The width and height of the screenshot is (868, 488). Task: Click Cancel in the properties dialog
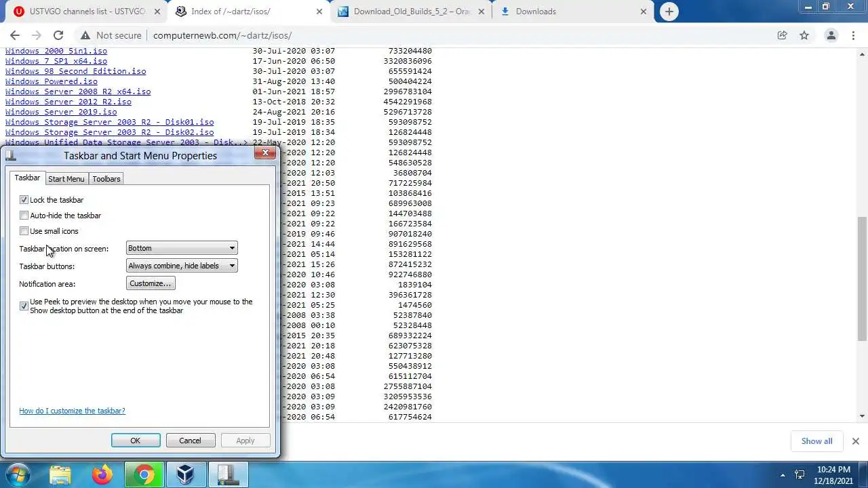[190, 441]
